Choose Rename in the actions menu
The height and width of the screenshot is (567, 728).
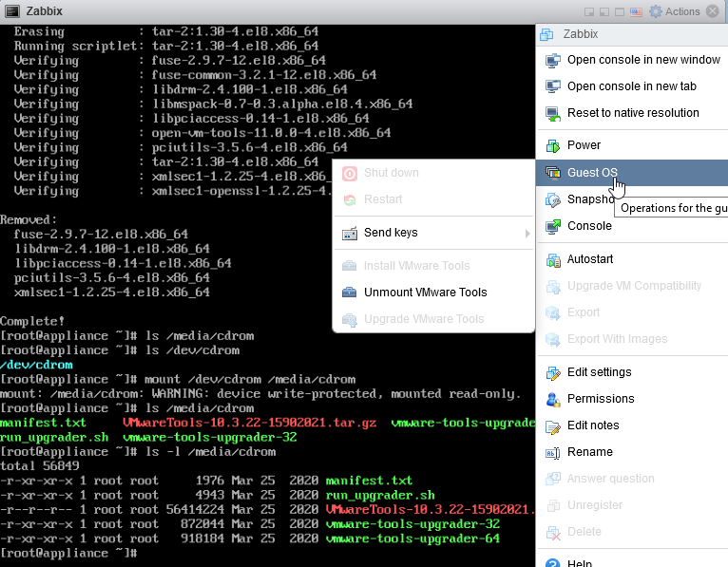589,452
